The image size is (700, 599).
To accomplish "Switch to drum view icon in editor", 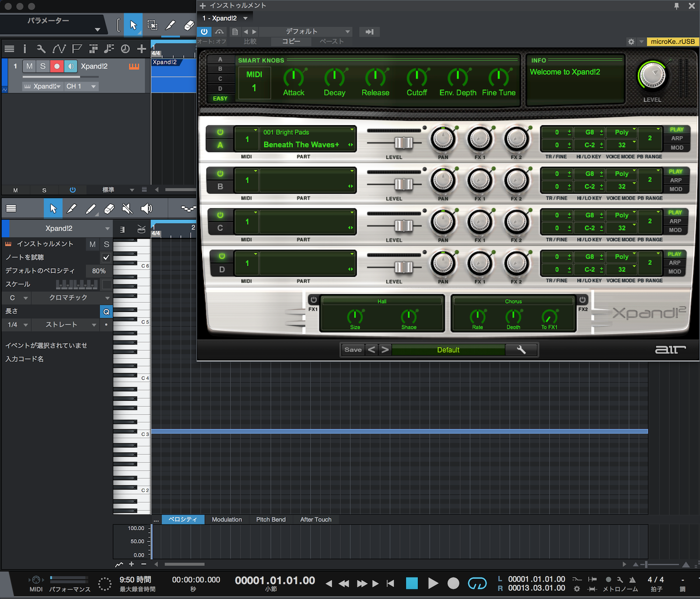I will [141, 229].
